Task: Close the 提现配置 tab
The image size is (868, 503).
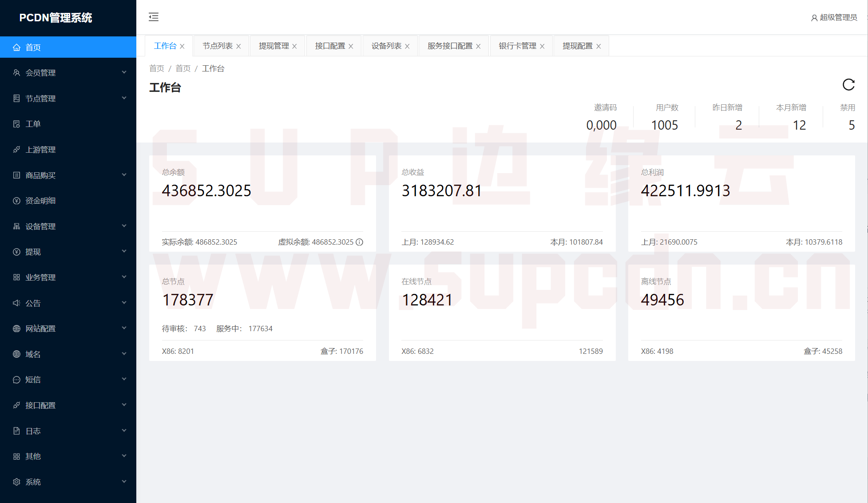Action: pyautogui.click(x=598, y=46)
